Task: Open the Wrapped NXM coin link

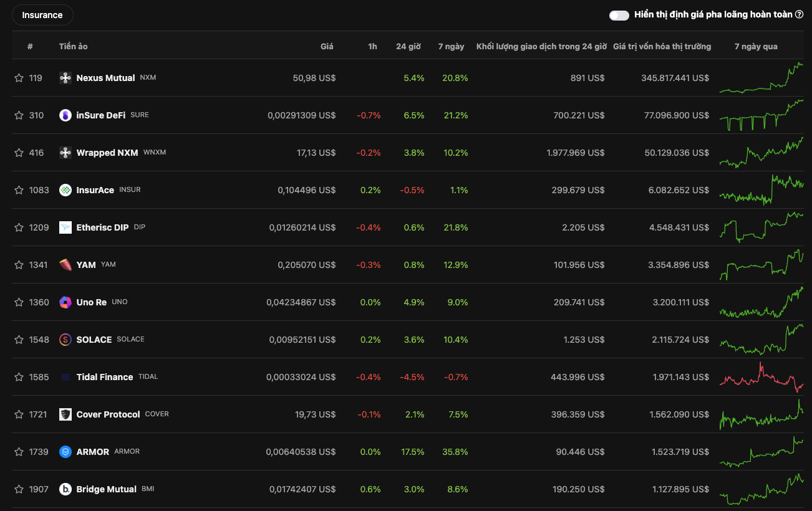Action: pos(107,153)
